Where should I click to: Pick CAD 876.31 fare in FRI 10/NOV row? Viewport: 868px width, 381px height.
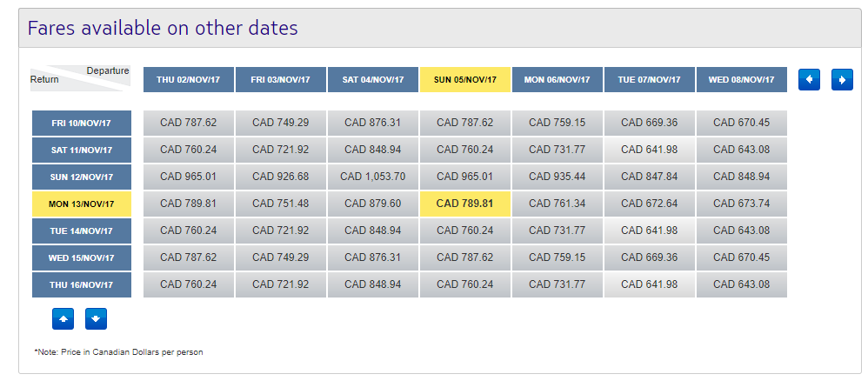pyautogui.click(x=373, y=123)
